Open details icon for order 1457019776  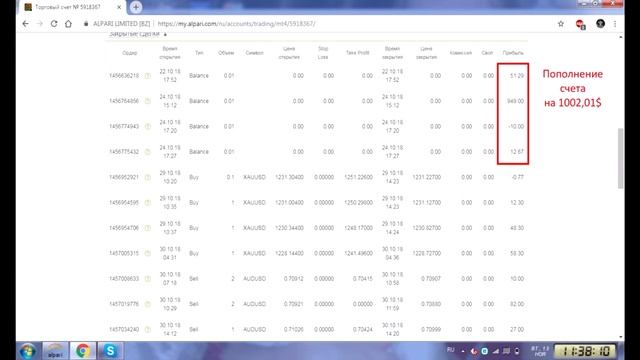[148, 304]
